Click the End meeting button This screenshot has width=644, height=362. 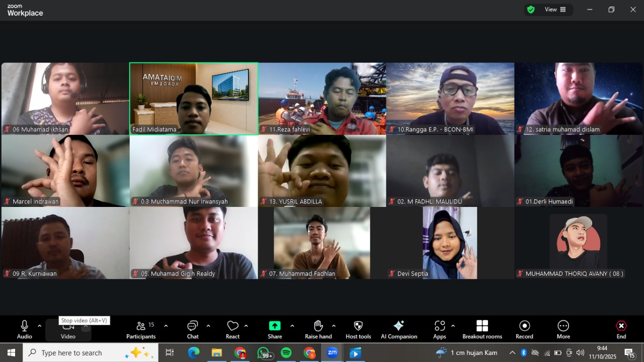pyautogui.click(x=621, y=329)
